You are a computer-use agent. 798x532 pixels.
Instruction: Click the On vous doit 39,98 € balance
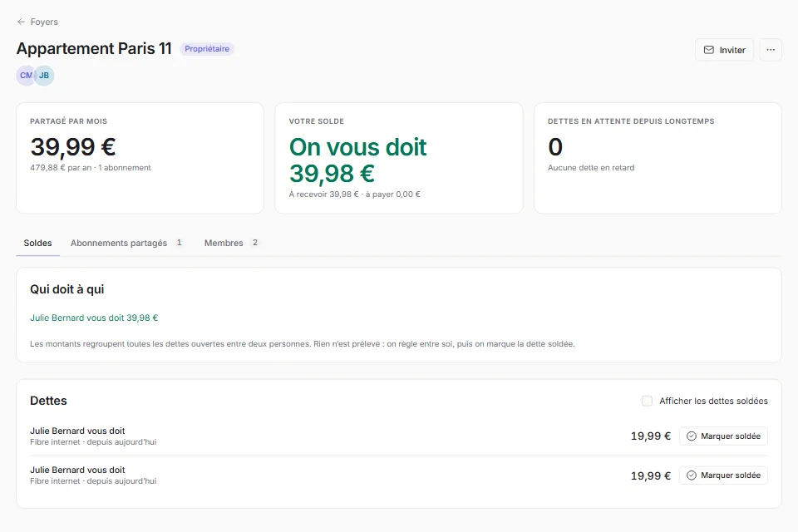(357, 160)
